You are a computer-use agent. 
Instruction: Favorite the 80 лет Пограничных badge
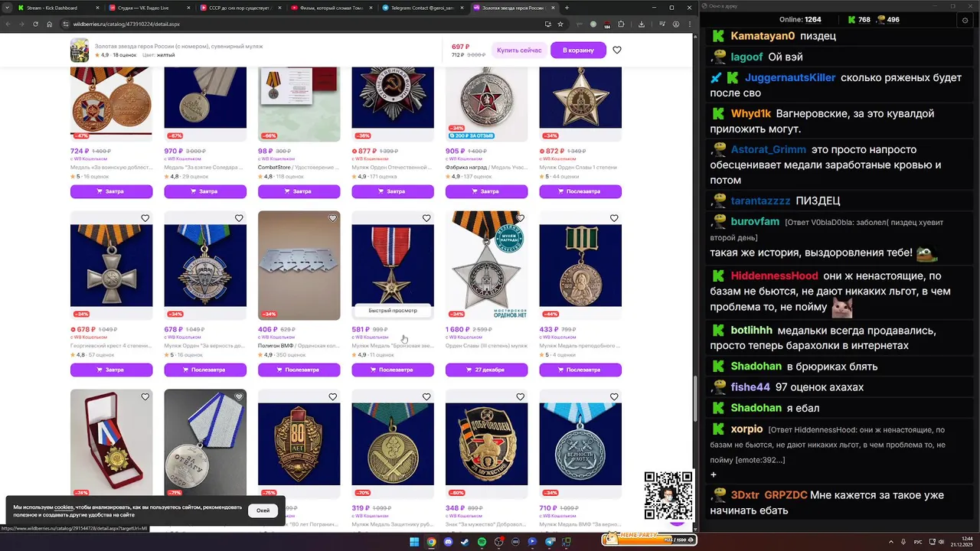pos(332,397)
